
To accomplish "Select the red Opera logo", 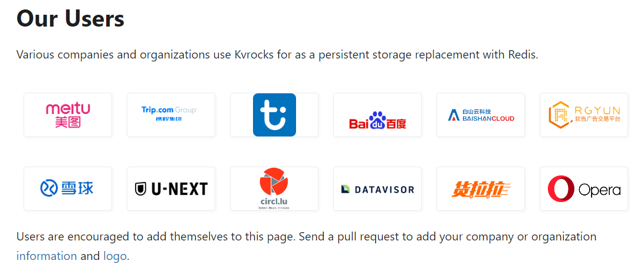I will point(561,188).
